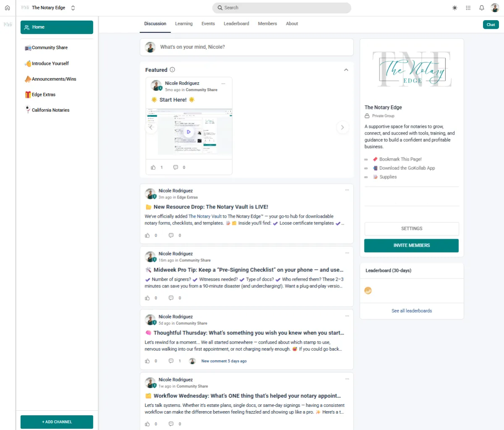
Task: Click the Search input field
Action: click(x=281, y=8)
